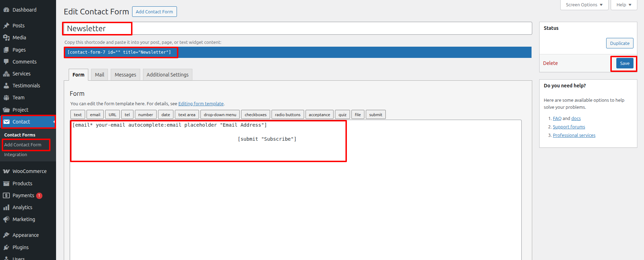Viewport: 644px width, 260px height.
Task: Click the Comments speech bubble icon
Action: [6, 62]
